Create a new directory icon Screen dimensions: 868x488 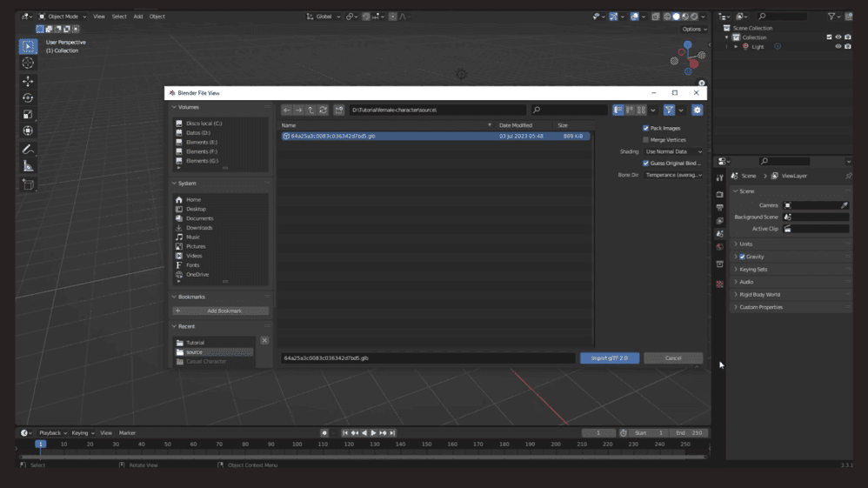click(339, 110)
